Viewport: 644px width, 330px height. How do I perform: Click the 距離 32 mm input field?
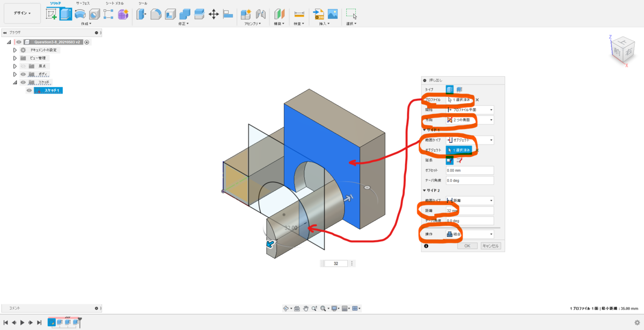(470, 211)
